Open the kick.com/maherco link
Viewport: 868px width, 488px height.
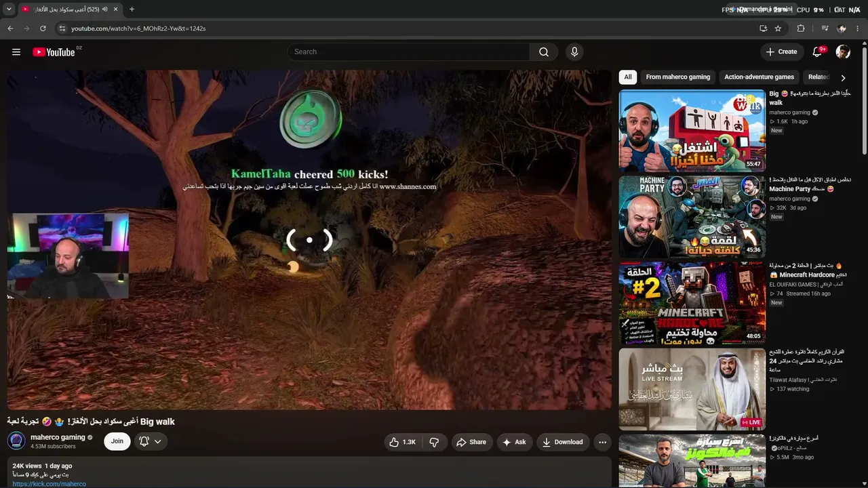pyautogui.click(x=49, y=484)
